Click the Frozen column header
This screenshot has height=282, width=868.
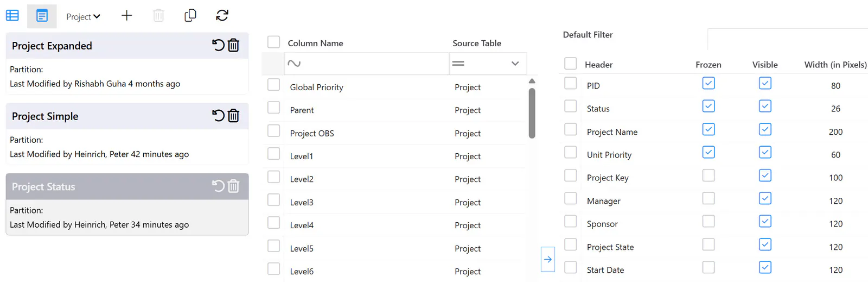point(709,65)
